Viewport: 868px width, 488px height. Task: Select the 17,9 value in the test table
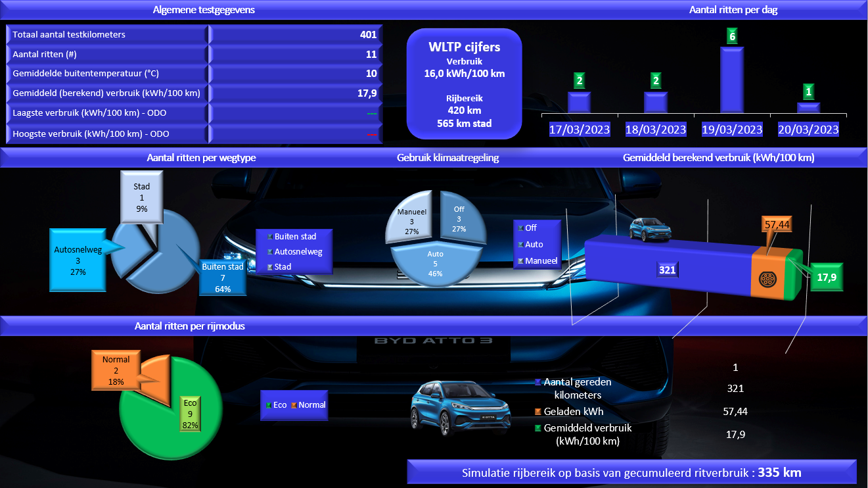pyautogui.click(x=367, y=93)
